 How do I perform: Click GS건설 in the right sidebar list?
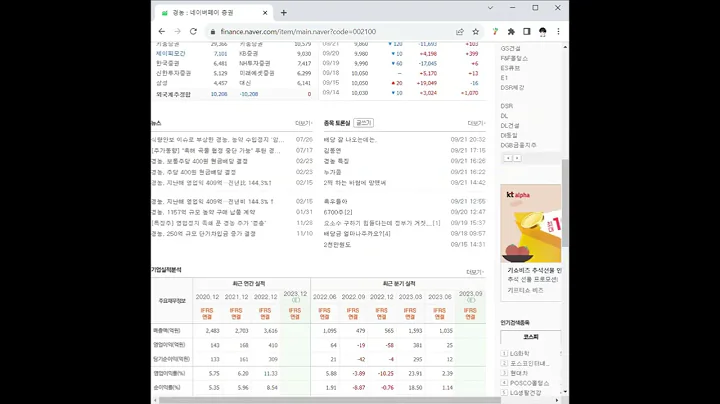(510, 49)
